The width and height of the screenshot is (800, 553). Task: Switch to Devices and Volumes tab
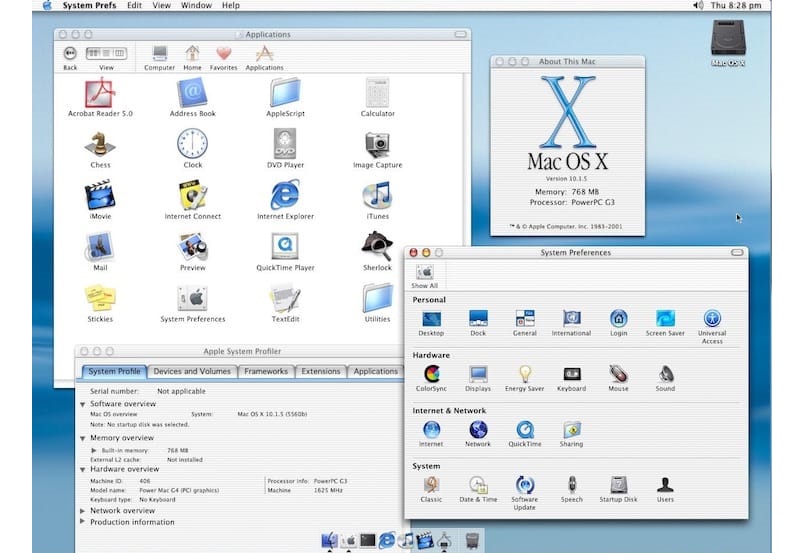[x=192, y=371]
